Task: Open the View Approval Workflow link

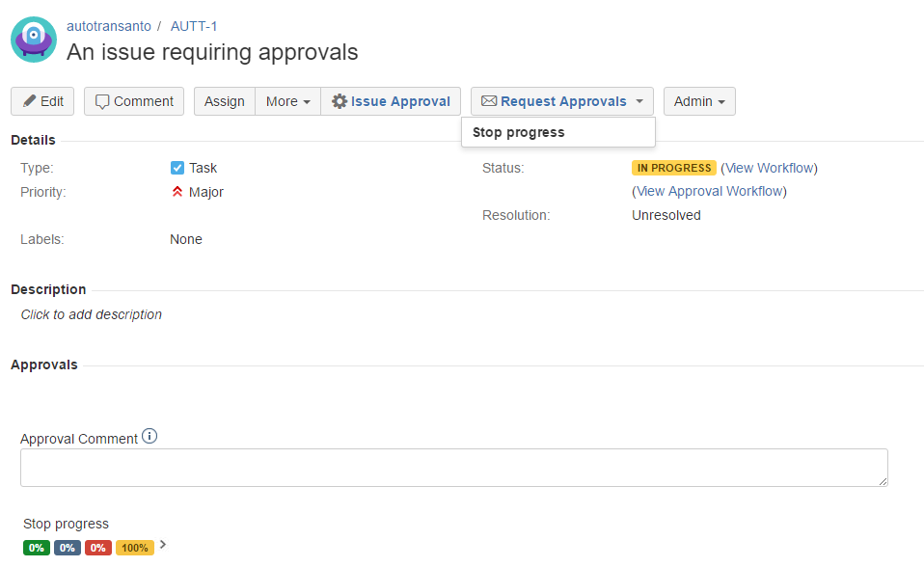Action: point(709,191)
